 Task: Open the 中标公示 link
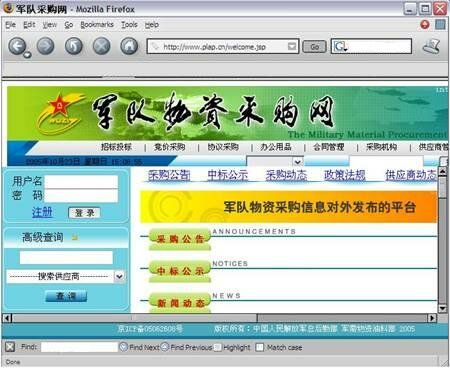228,175
